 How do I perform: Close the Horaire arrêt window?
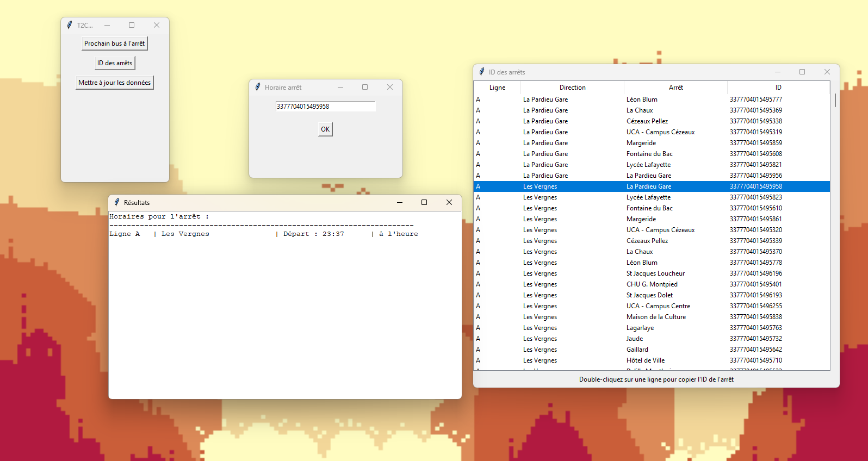tap(390, 87)
